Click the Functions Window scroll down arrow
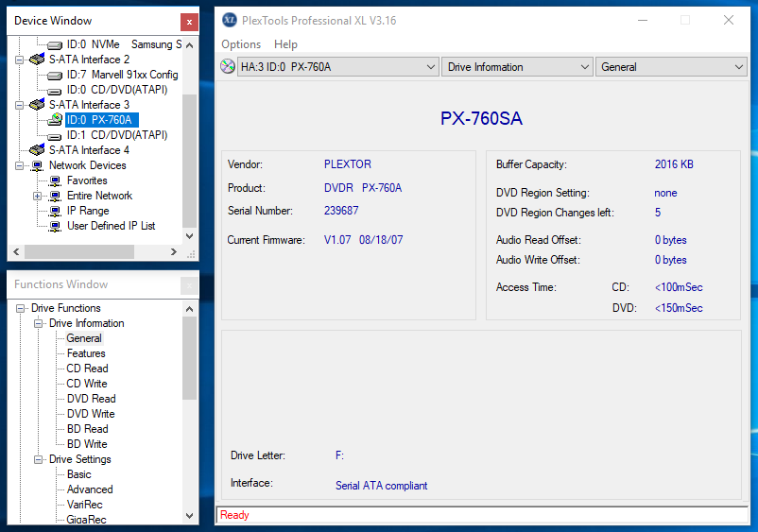The height and width of the screenshot is (532, 758). (x=189, y=516)
